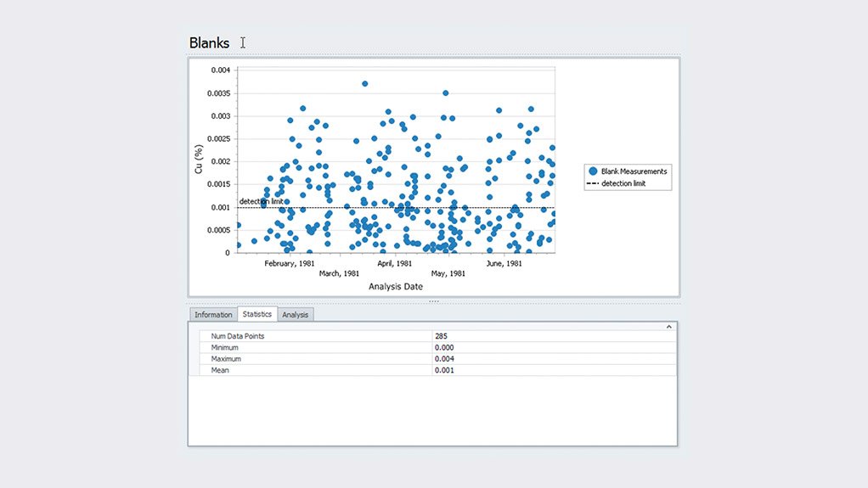
Task: Click the March, 1981 axis label
Action: (x=339, y=273)
